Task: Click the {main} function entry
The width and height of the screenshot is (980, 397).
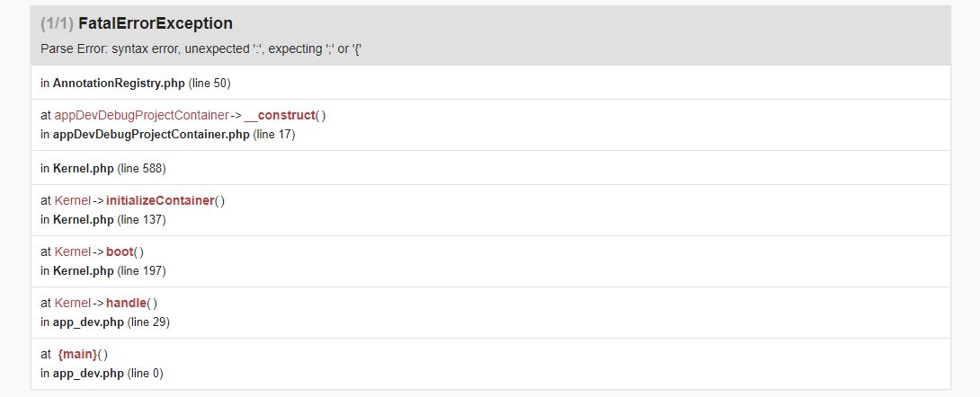Action: tap(77, 354)
